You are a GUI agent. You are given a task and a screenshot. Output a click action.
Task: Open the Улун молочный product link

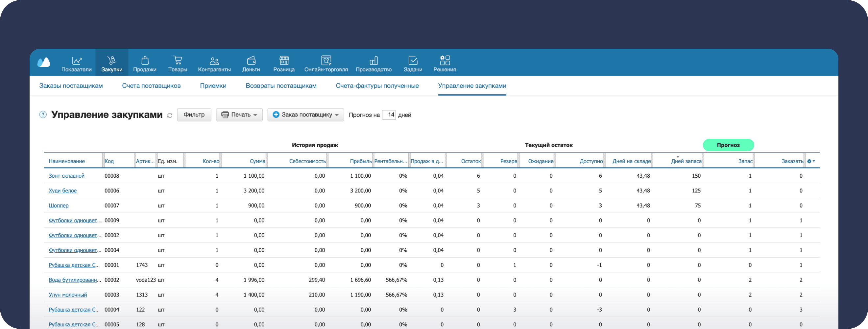pos(68,294)
